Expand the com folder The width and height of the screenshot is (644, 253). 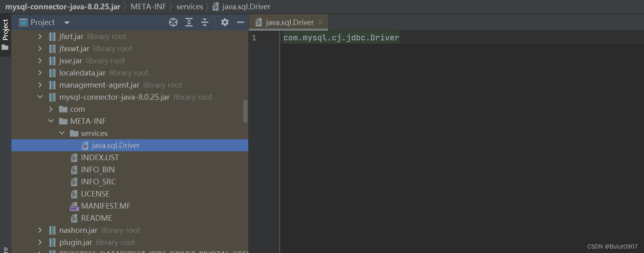tap(51, 109)
